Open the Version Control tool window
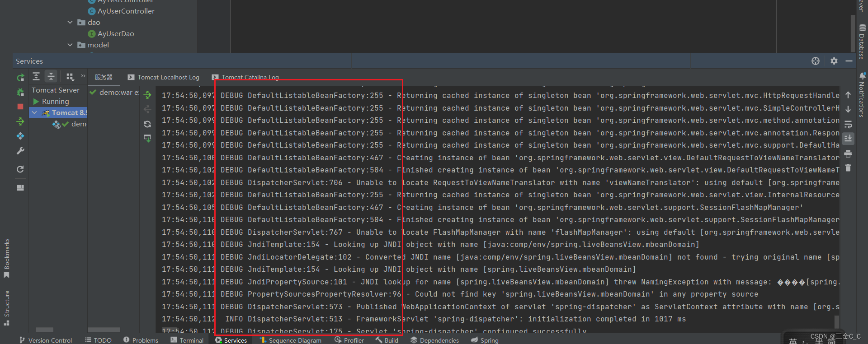Screen dimensions: 868x344 45,340
